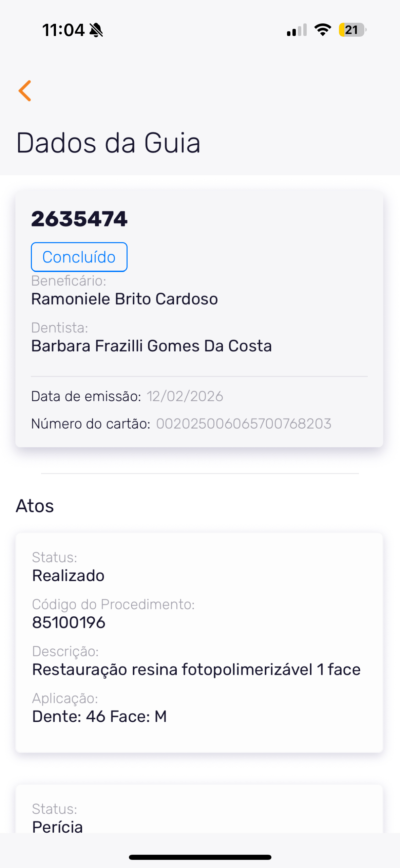Select the card number value
Image resolution: width=400 pixels, height=868 pixels.
(x=244, y=424)
